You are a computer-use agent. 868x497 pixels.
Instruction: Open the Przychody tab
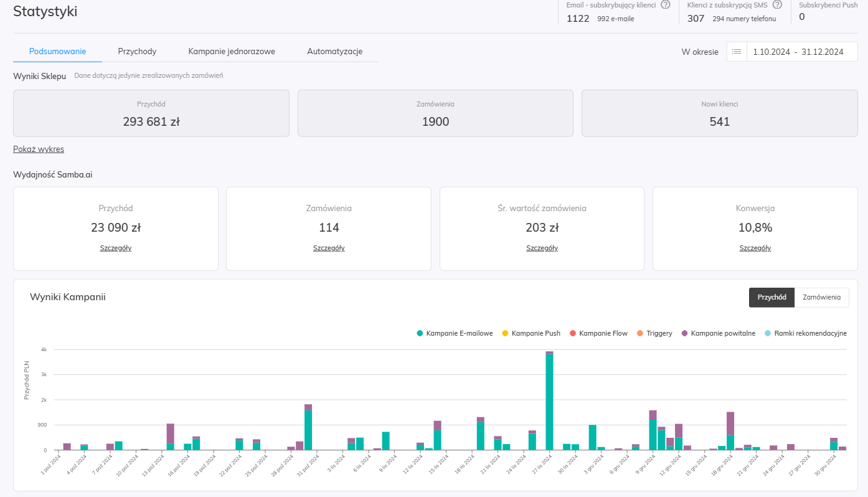pos(137,52)
